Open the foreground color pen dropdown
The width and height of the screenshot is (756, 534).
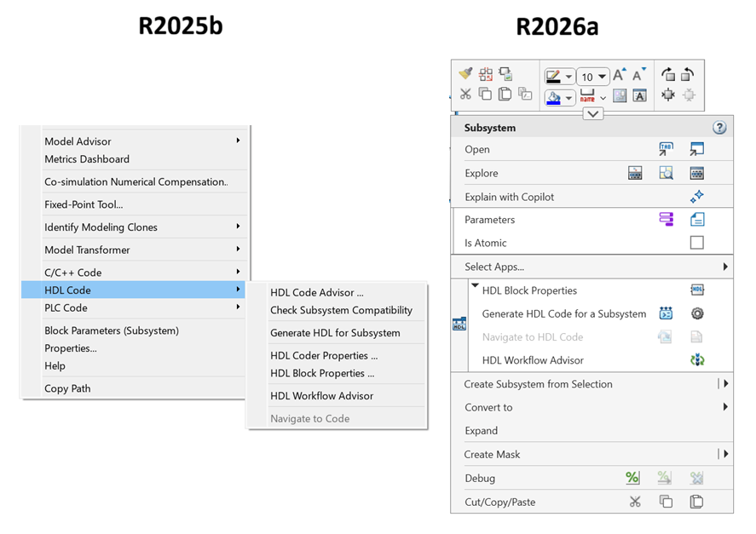pyautogui.click(x=569, y=77)
